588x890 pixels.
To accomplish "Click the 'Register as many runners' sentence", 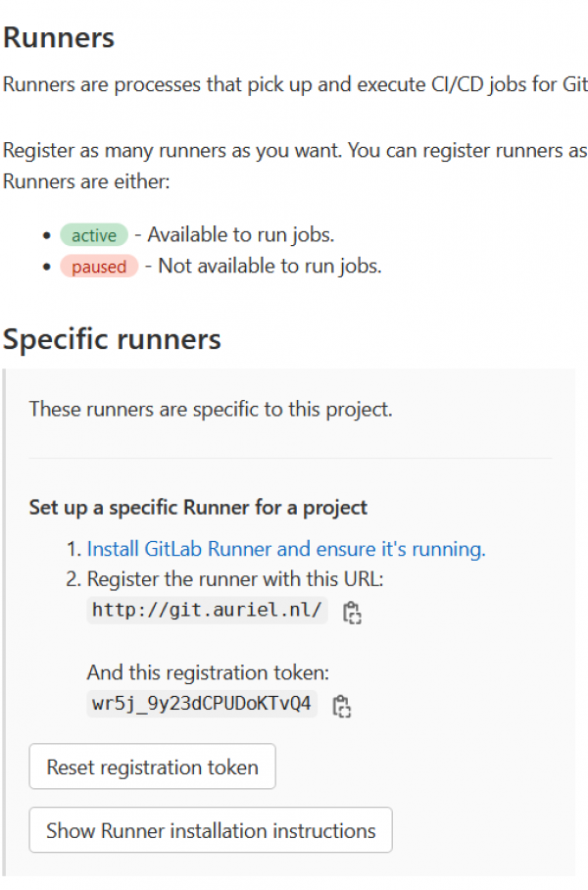I will pos(294,151).
